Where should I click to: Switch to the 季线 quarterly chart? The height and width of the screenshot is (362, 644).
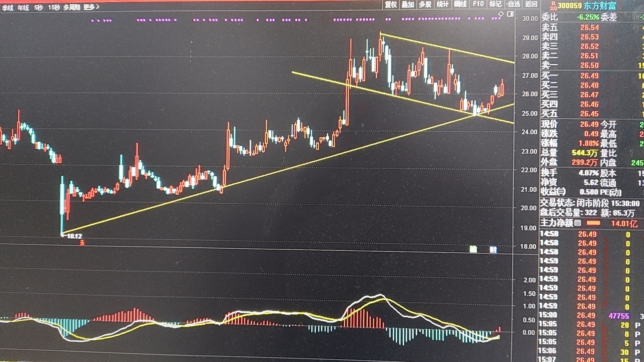(7, 8)
